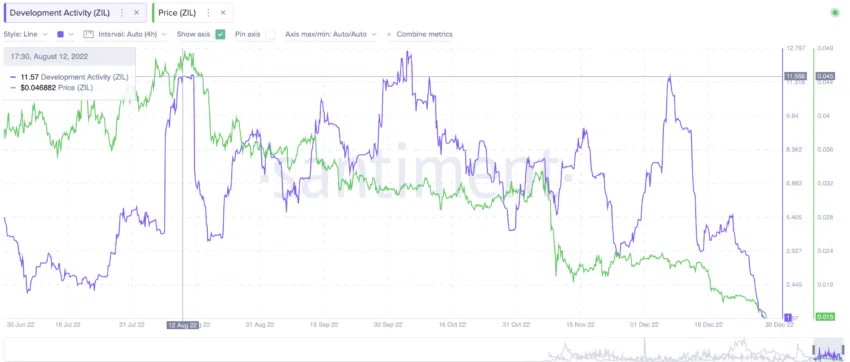The image size is (850, 362).
Task: Open Price (ZIL) three-dot options menu
Action: point(208,12)
